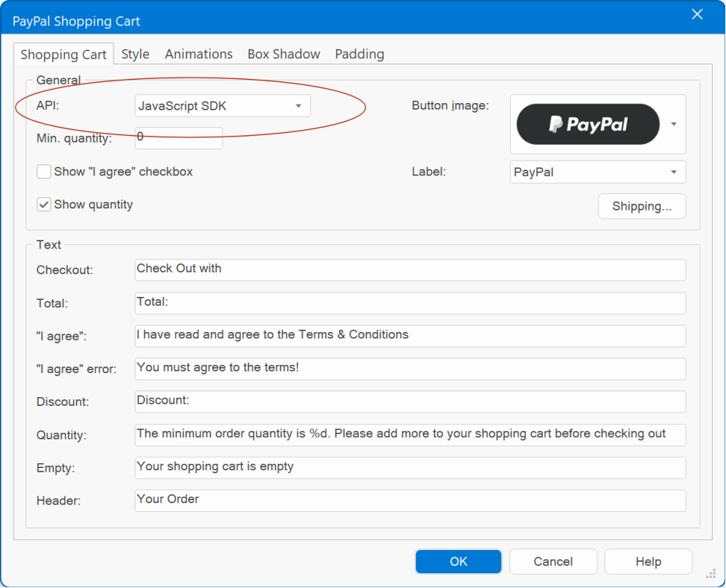Edit the "I agree" terms text field
This screenshot has width=726, height=588.
411,336
